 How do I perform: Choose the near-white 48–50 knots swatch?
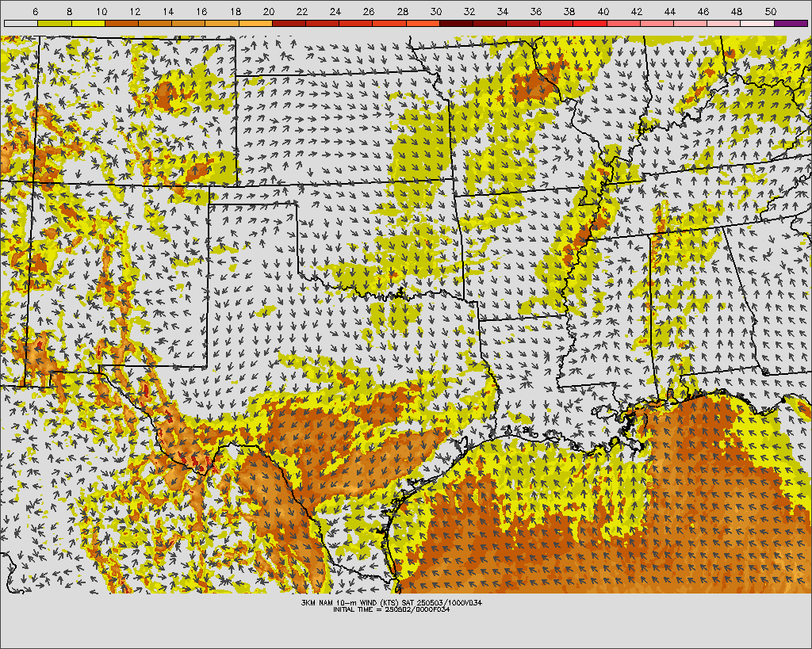click(757, 23)
